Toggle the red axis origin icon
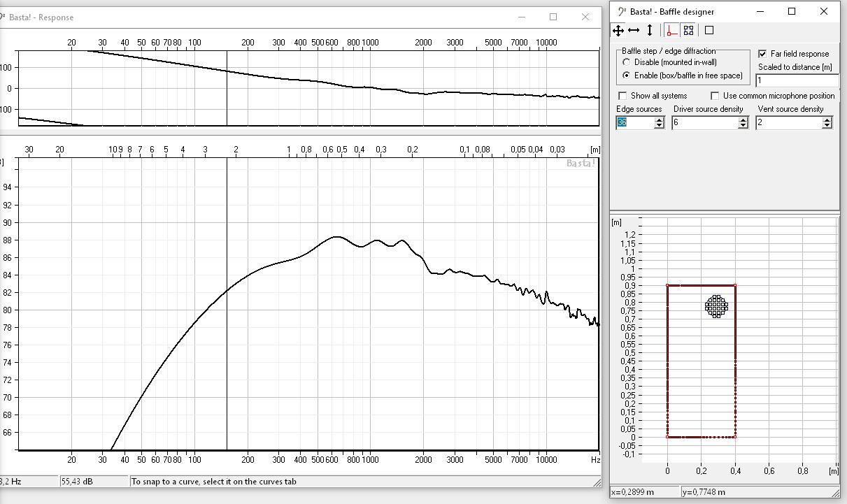847x504 pixels. (x=671, y=30)
